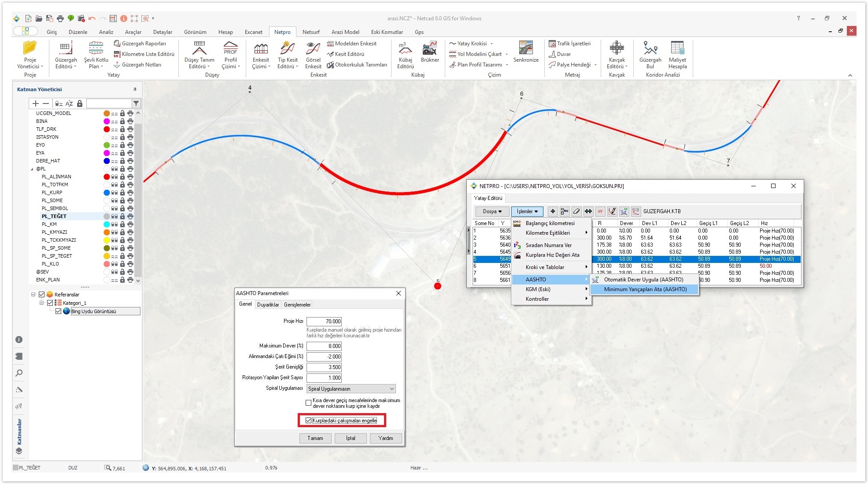Enable Kurplardaki çakışmaları engelle checkbox
Image resolution: width=868 pixels, height=484 pixels.
[x=309, y=421]
